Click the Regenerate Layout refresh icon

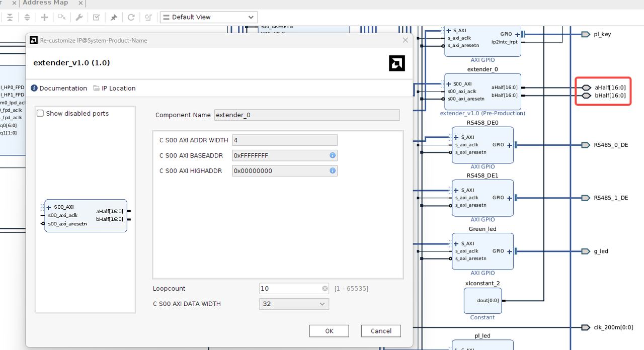pyautogui.click(x=131, y=17)
